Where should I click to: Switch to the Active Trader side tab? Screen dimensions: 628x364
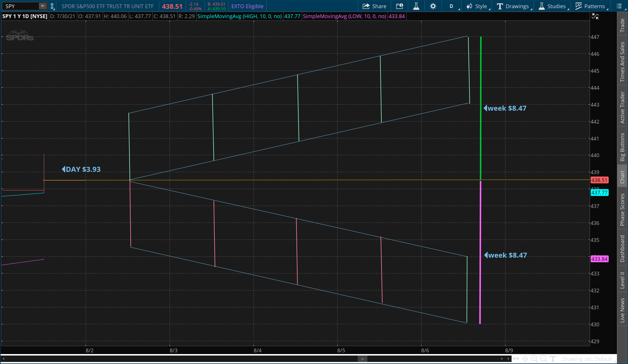(x=622, y=107)
